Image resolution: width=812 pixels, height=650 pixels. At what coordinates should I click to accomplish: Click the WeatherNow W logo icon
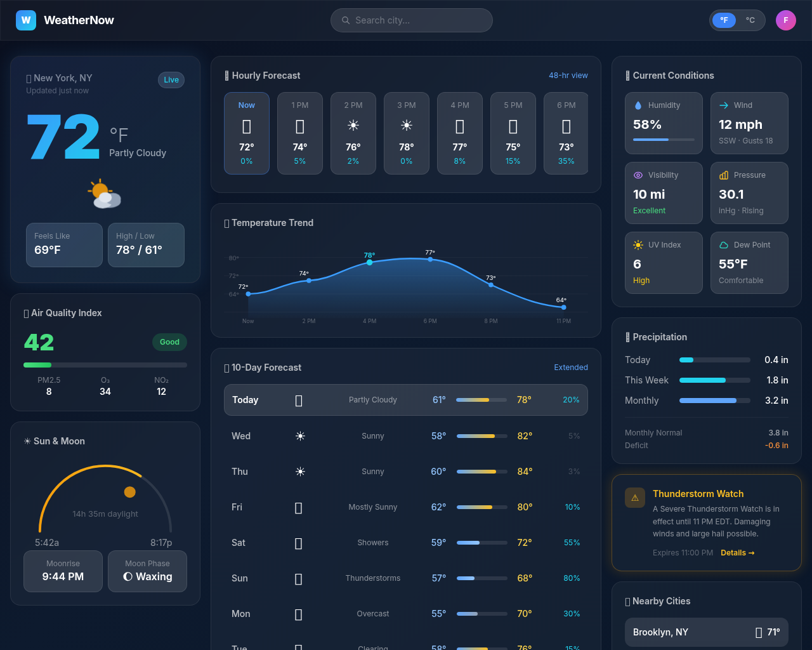(26, 20)
